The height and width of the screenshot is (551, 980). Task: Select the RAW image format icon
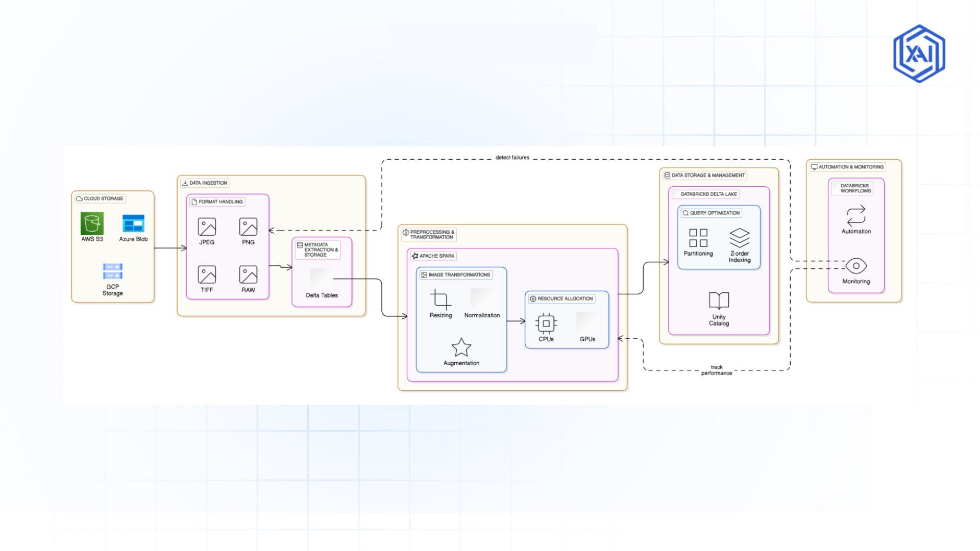248,274
